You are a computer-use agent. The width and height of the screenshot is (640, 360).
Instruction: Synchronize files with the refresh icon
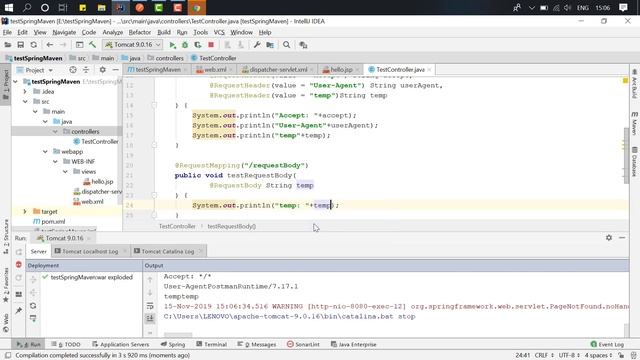click(x=33, y=45)
